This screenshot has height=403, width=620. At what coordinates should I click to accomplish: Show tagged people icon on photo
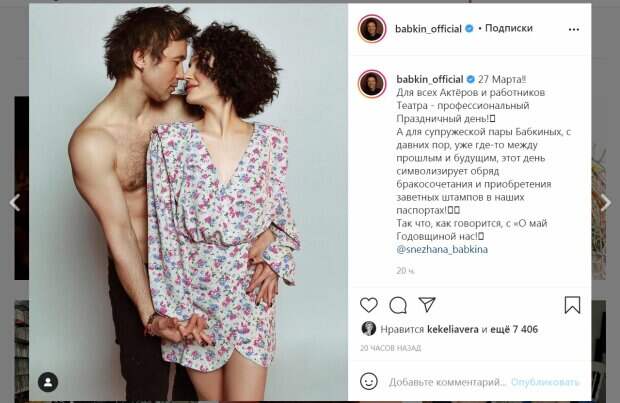(48, 382)
